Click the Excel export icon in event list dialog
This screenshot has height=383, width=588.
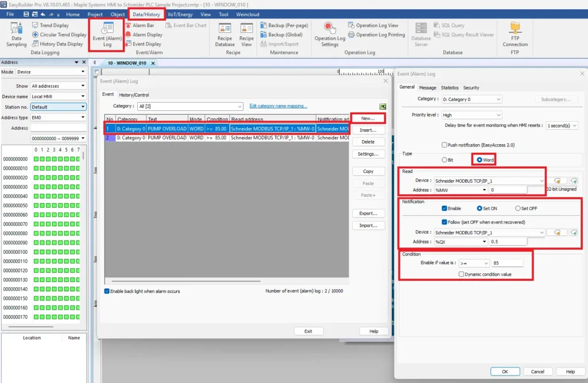tap(382, 107)
